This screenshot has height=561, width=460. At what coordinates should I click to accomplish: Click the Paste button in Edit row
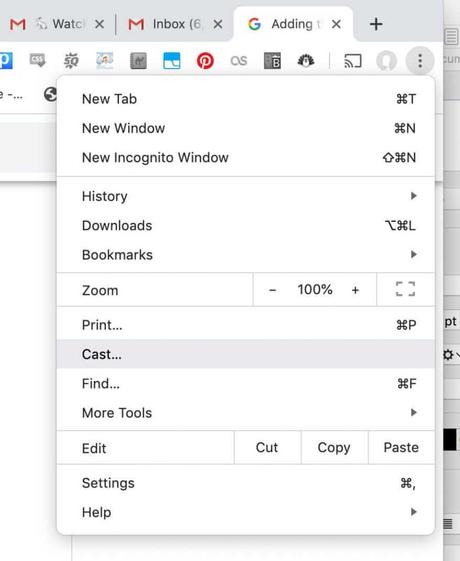pyautogui.click(x=401, y=448)
